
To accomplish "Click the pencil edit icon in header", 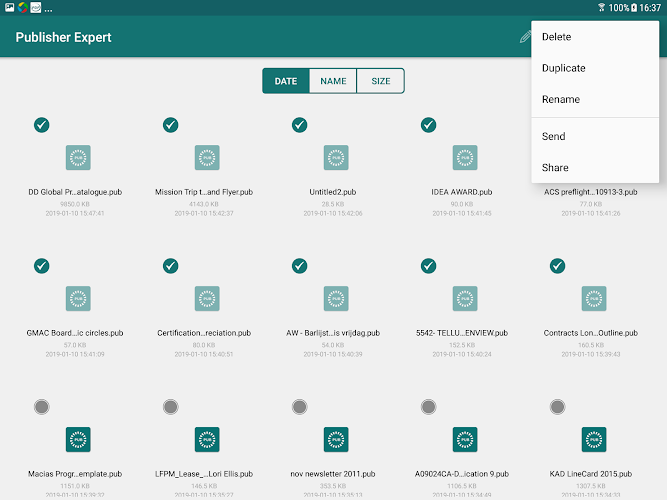I will [x=525, y=37].
